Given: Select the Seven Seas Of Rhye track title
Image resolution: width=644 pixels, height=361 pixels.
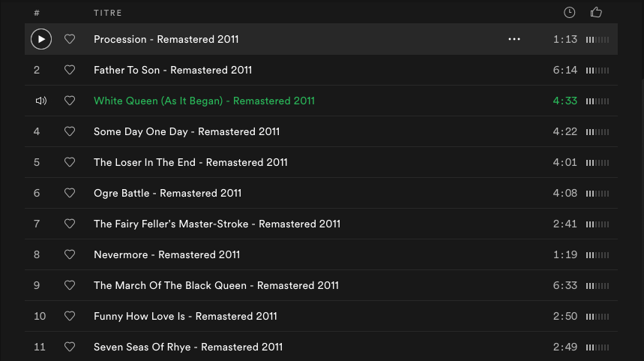Looking at the screenshot, I should point(188,347).
